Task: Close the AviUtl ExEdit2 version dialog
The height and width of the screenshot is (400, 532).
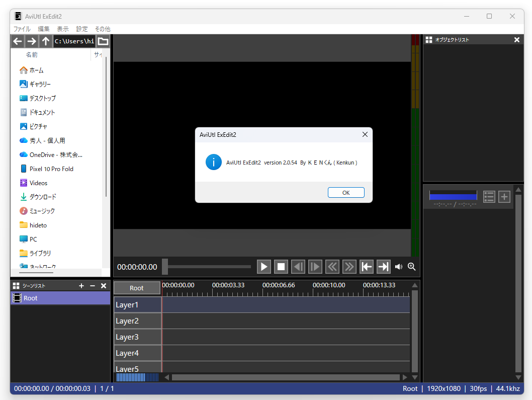Action: [365, 134]
